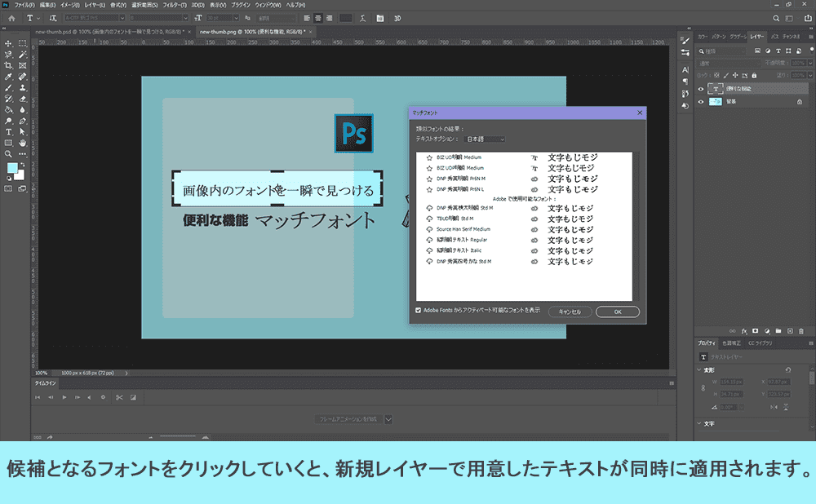Confirm Match Font with OK button
The width and height of the screenshot is (816, 504).
tap(618, 311)
